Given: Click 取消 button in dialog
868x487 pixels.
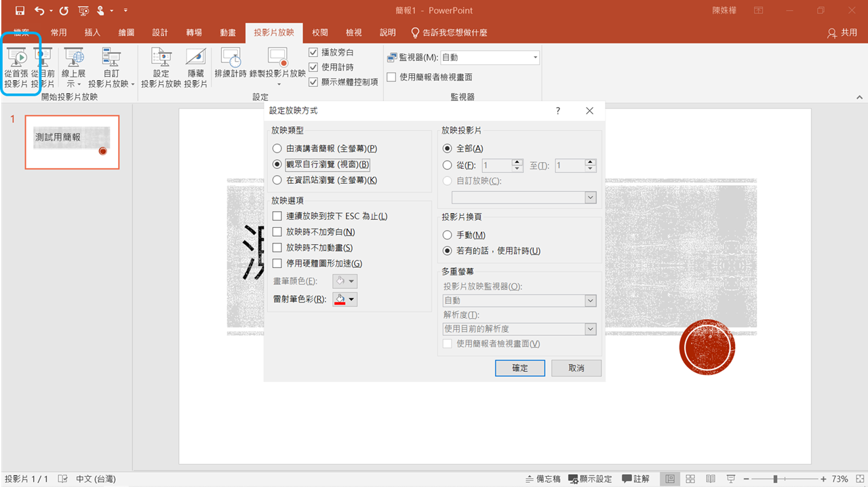Looking at the screenshot, I should click(576, 368).
